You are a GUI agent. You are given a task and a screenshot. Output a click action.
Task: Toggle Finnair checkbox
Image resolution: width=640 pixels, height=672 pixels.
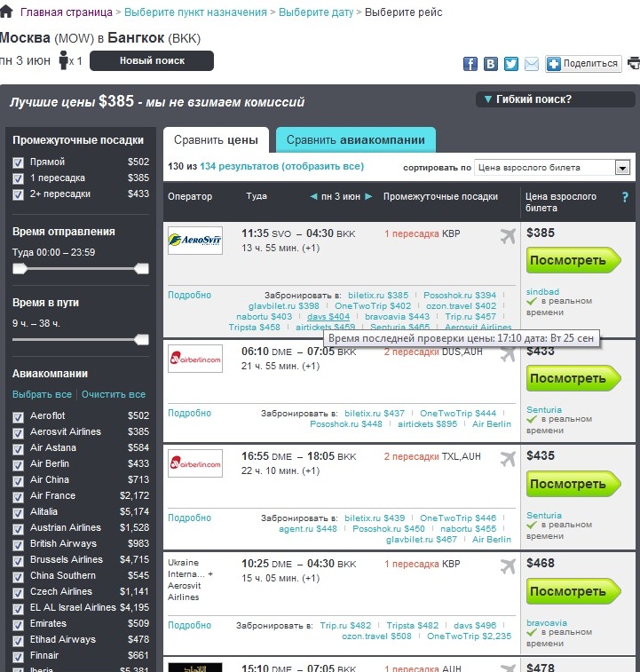(x=18, y=656)
